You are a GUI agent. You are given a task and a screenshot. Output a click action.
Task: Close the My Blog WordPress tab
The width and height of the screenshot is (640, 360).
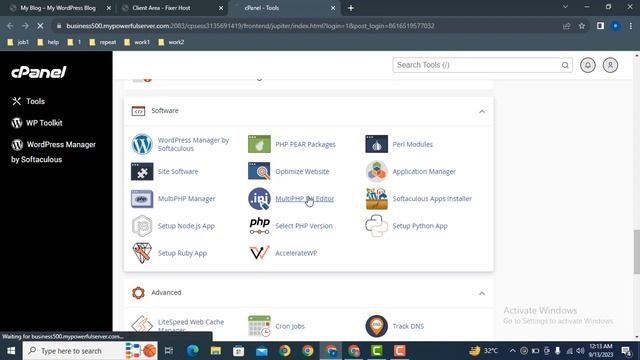pos(109,8)
